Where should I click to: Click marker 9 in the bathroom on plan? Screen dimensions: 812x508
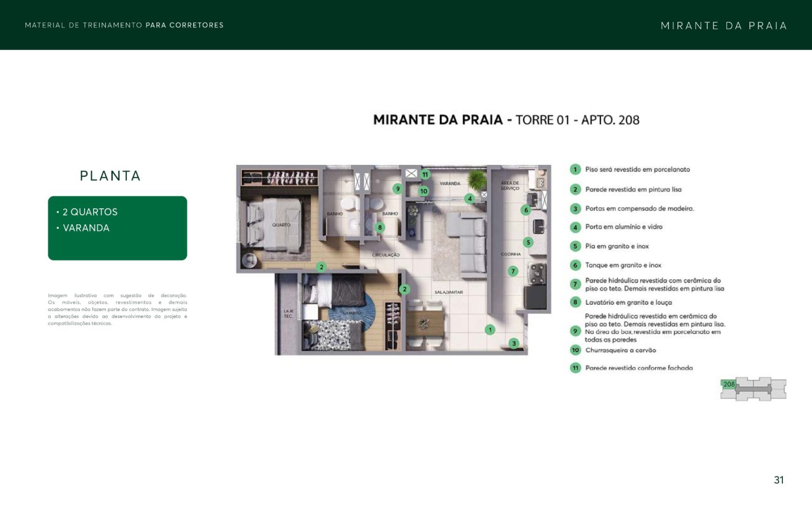coord(397,189)
